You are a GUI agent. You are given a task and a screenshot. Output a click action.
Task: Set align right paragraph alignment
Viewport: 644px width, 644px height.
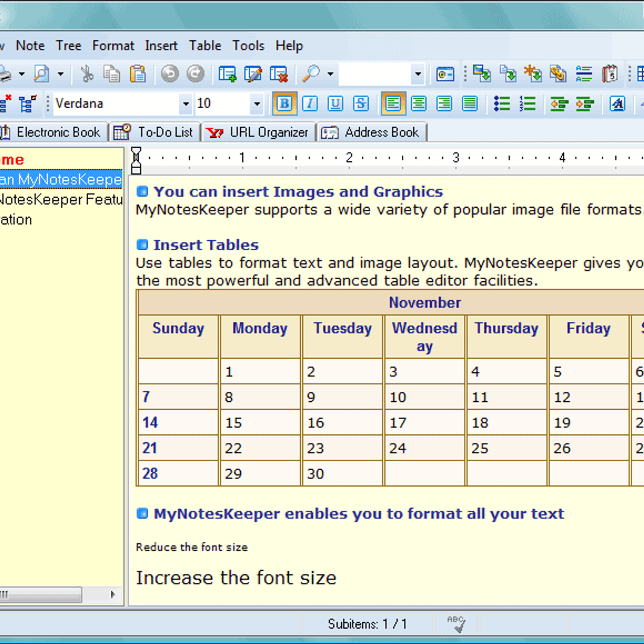pos(444,104)
